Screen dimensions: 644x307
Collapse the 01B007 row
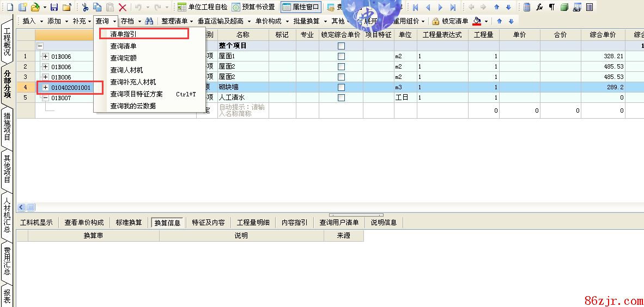coord(45,98)
